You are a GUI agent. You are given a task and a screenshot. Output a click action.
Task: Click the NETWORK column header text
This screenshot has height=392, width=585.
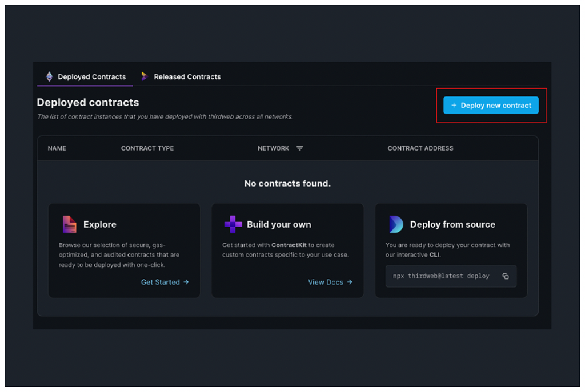pos(273,148)
